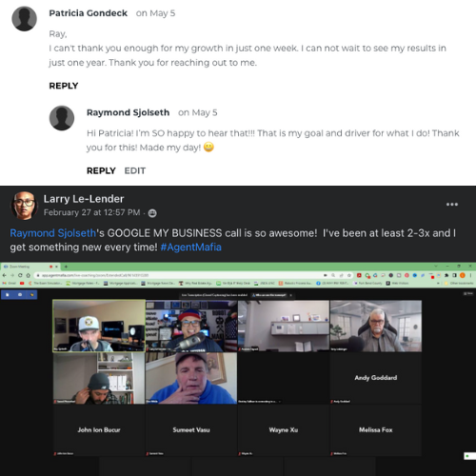Open the tagged Raymond Sjolseth profile link
The height and width of the screenshot is (476, 476).
click(52, 233)
